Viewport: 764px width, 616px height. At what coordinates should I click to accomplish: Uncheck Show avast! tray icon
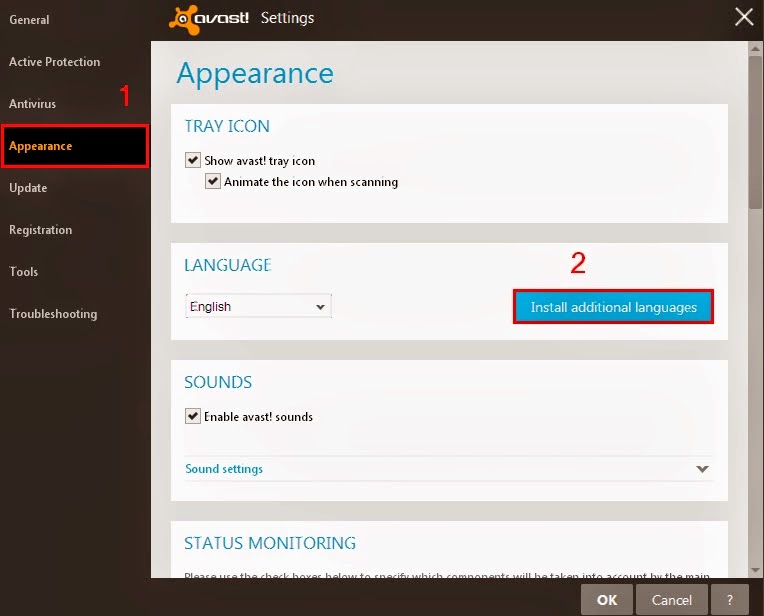coord(193,160)
